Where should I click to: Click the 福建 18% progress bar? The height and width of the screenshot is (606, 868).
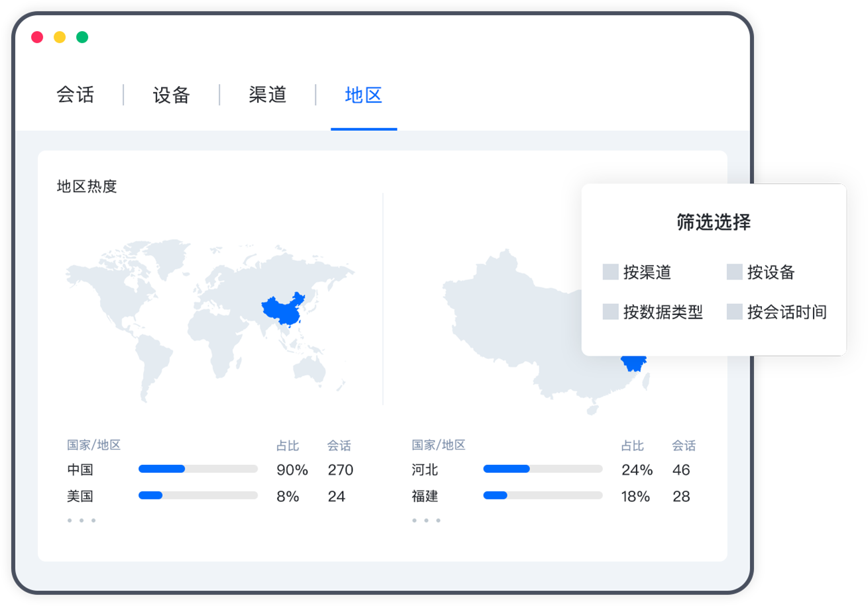pyautogui.click(x=543, y=495)
